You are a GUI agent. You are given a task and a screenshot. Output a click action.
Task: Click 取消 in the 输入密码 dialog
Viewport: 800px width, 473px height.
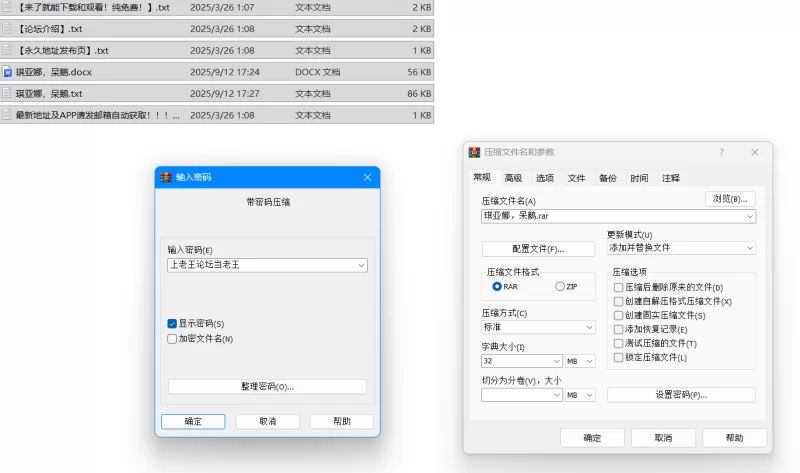267,421
